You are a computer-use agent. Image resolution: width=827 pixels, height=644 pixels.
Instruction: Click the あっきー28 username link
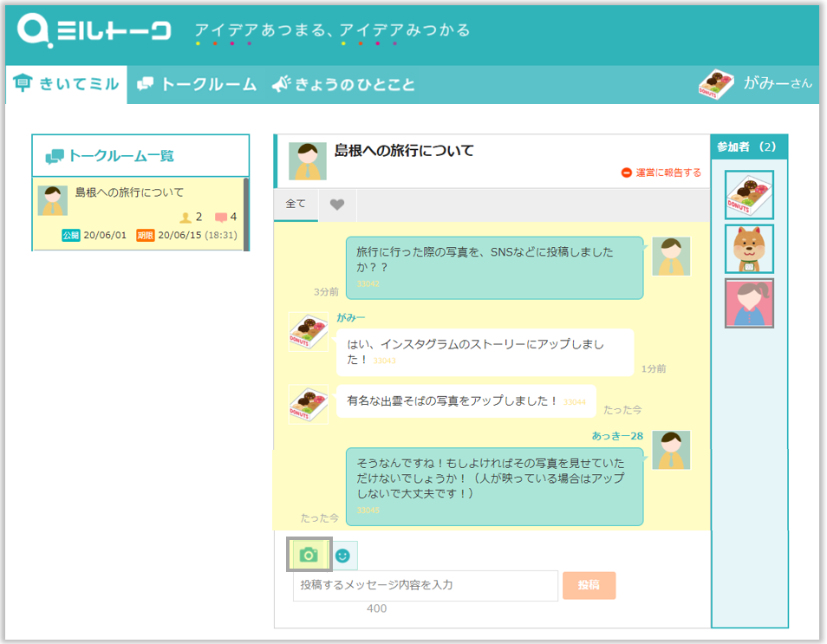point(617,436)
